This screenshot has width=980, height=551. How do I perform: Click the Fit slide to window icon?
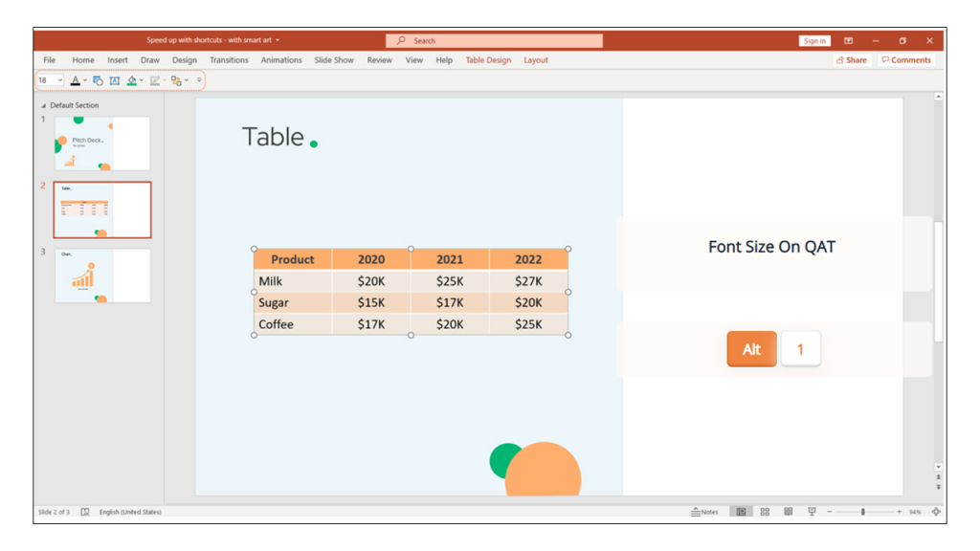[938, 511]
